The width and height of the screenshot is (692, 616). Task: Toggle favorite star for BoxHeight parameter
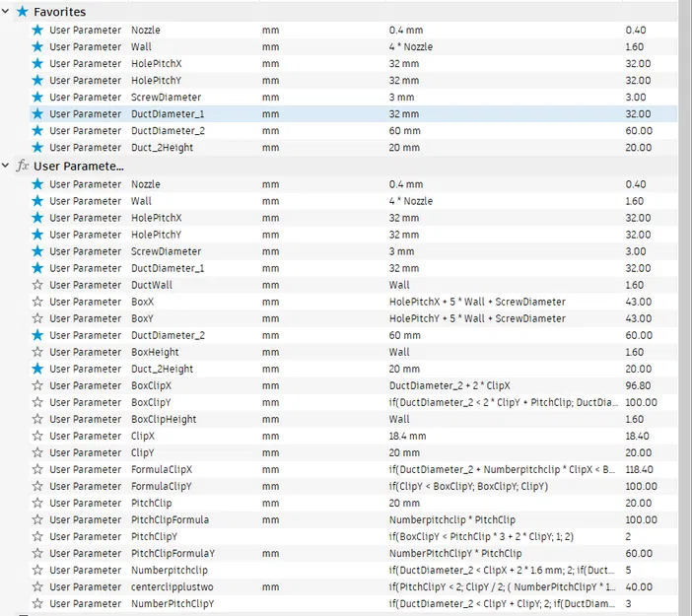click(x=37, y=352)
